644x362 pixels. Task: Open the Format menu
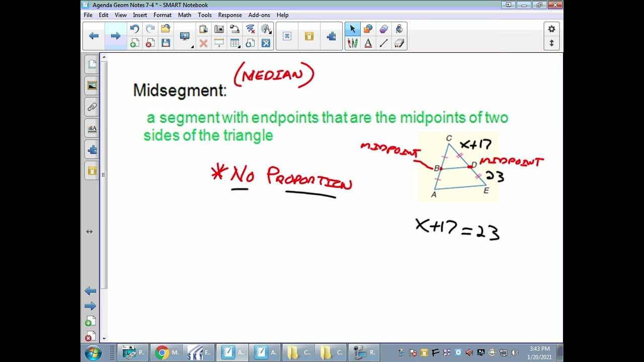point(163,15)
